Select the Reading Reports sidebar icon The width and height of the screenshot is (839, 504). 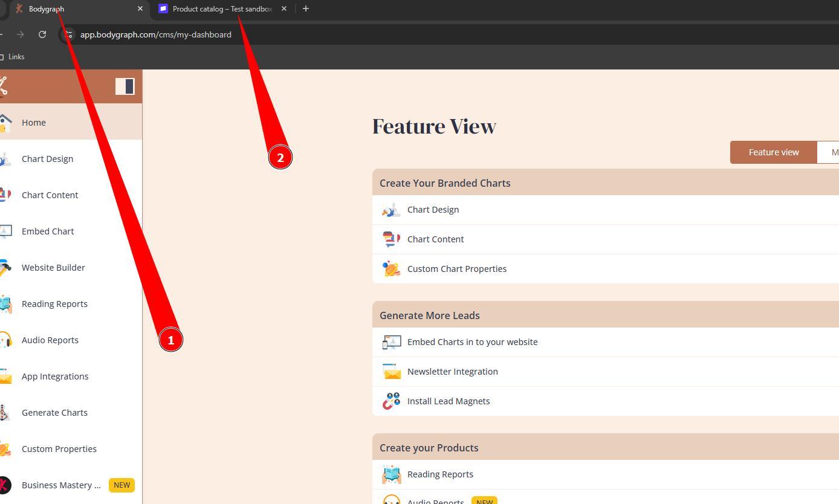[5, 304]
